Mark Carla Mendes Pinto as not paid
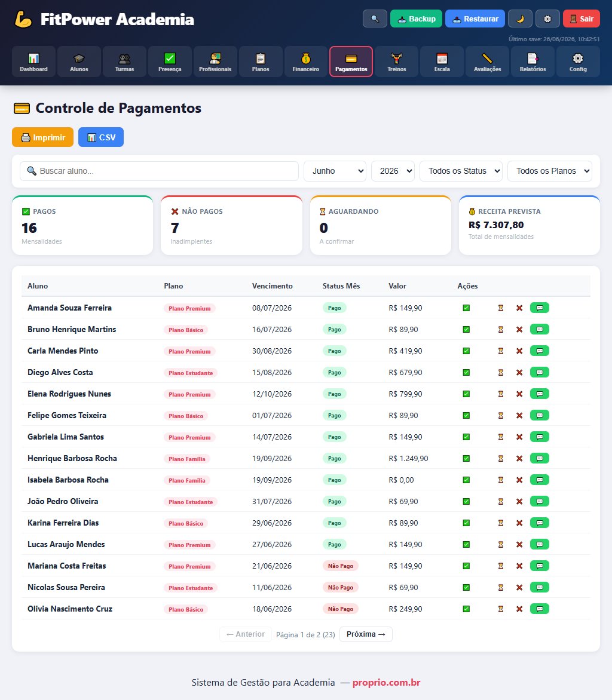This screenshot has width=612, height=700. click(x=519, y=351)
